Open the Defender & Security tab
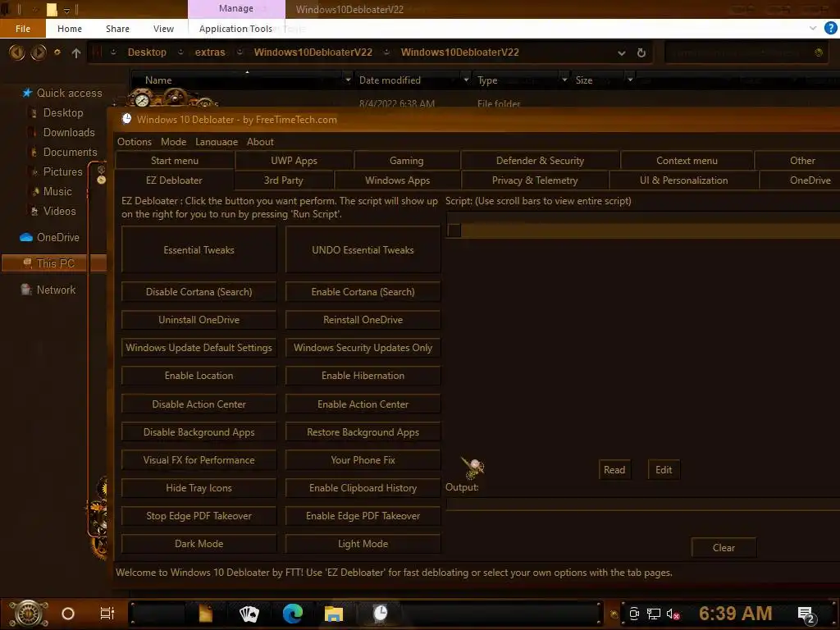Image resolution: width=840 pixels, height=630 pixels. (540, 161)
